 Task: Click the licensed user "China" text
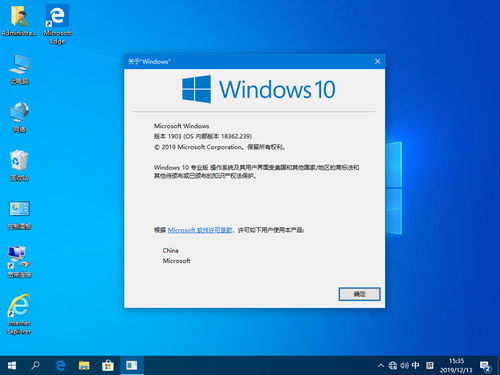click(x=170, y=250)
